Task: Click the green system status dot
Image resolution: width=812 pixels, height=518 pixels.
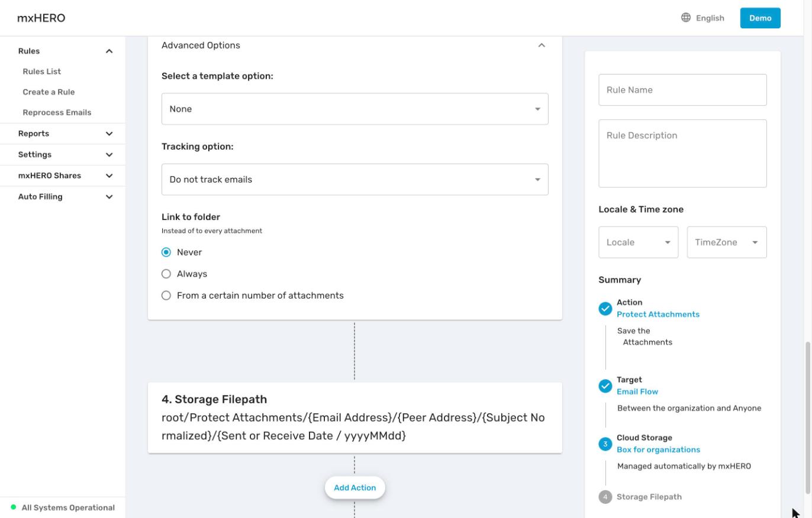Action: pyautogui.click(x=14, y=507)
